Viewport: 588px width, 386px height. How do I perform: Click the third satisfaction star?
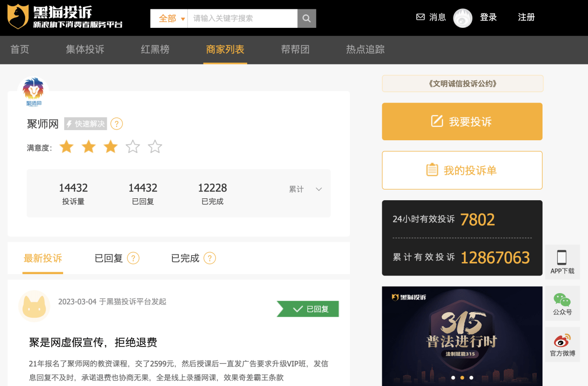(x=111, y=147)
